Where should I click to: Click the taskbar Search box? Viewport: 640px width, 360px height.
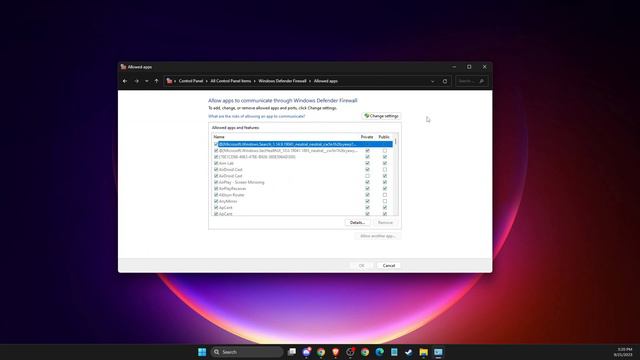click(x=247, y=352)
